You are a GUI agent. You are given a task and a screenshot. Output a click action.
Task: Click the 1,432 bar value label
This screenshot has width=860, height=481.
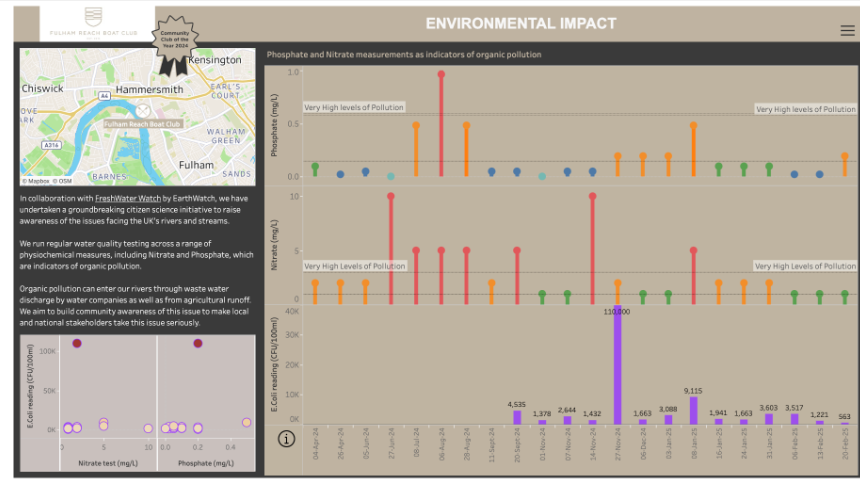(592, 414)
